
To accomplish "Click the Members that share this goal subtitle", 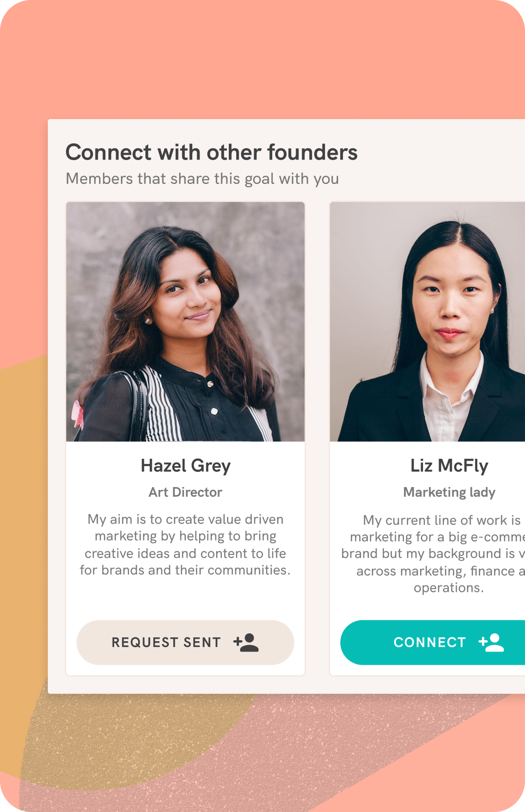I will (202, 179).
